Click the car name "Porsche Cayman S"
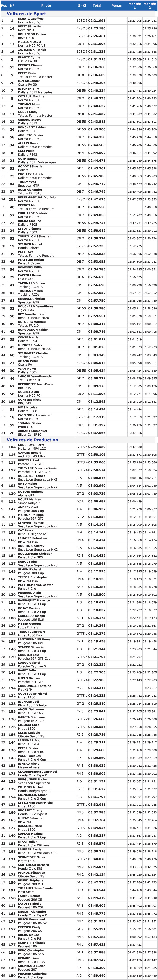Viewport: 158px width, 980px height. click(32, 666)
